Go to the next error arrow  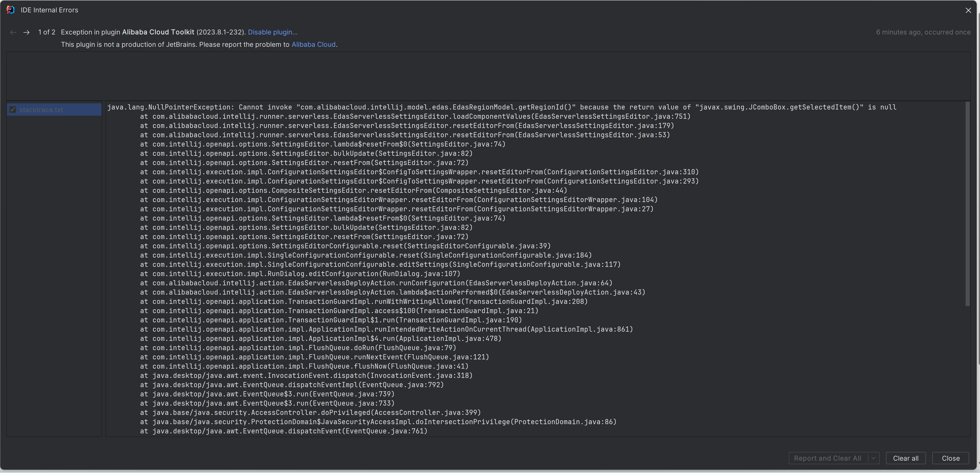pos(26,32)
